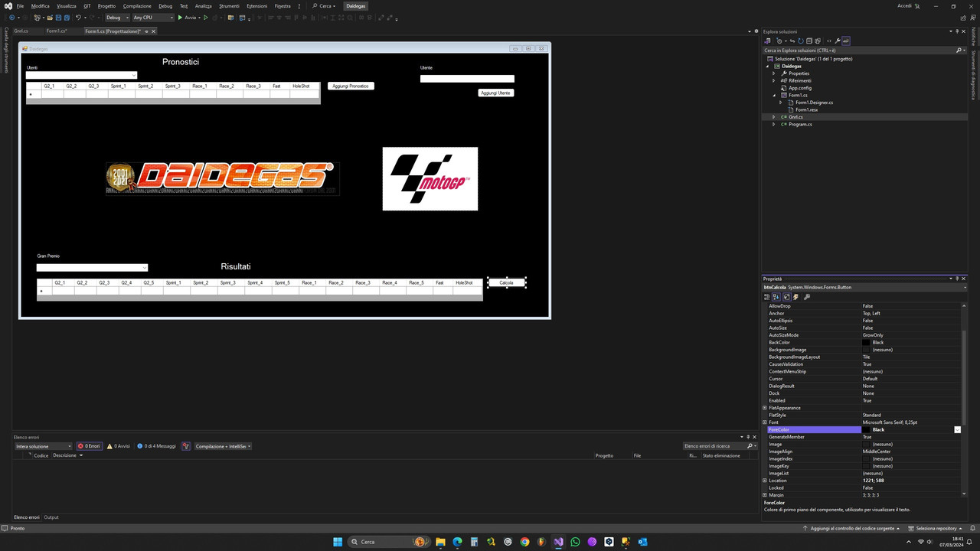The height and width of the screenshot is (551, 980).
Task: Switch to the Gnrl.cs editor tab
Action: 21,31
